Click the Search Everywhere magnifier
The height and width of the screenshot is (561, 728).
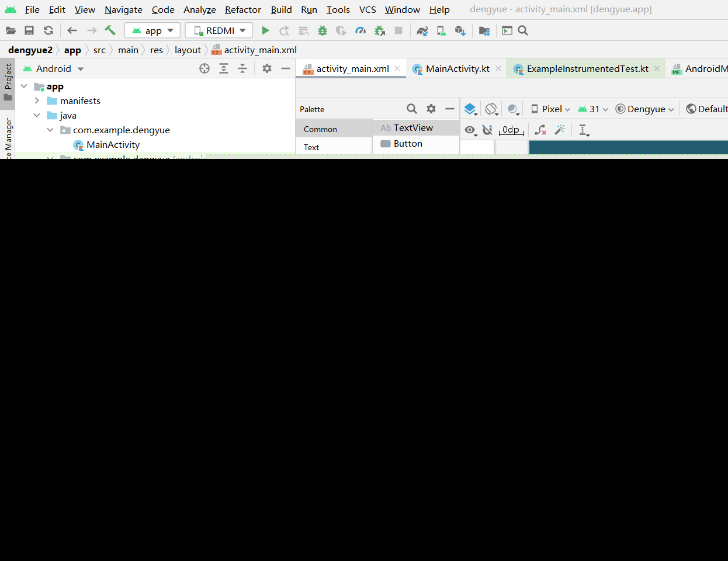point(523,30)
